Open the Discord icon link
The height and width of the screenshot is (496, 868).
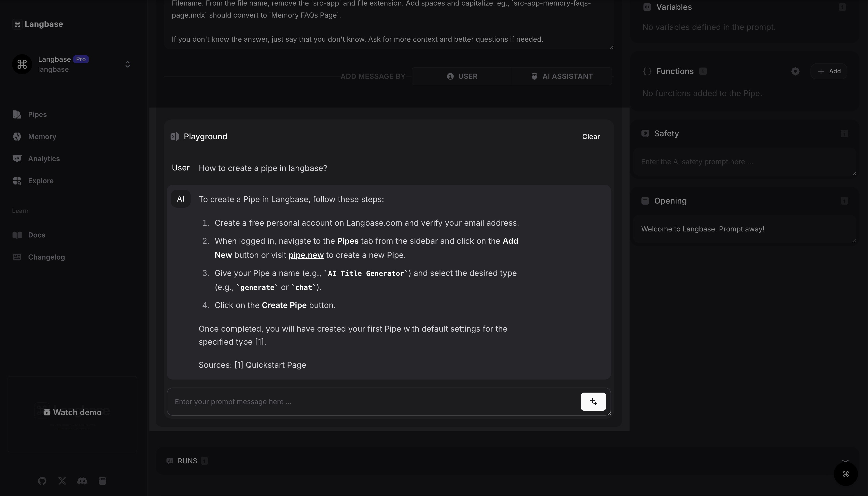pos(82,481)
